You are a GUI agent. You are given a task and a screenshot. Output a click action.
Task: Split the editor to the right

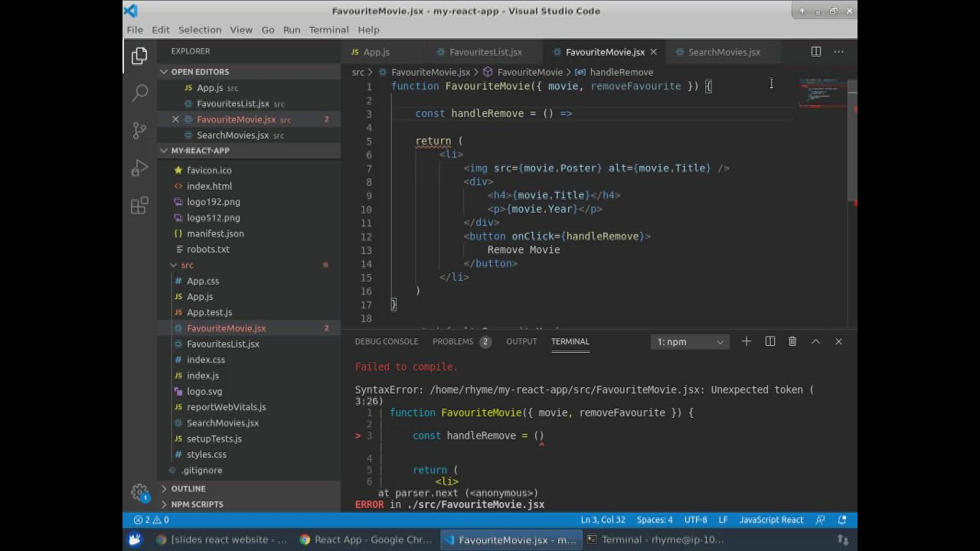pyautogui.click(x=816, y=52)
